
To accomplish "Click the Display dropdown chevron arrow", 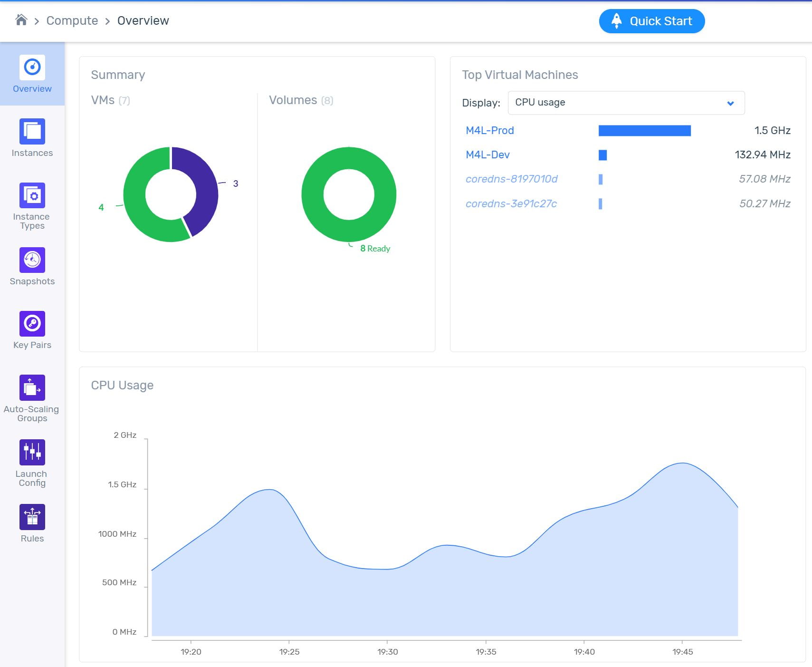I will coord(730,103).
